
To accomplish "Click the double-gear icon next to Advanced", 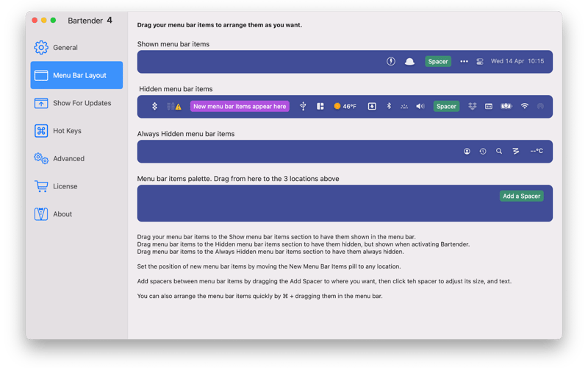I will 41,158.
